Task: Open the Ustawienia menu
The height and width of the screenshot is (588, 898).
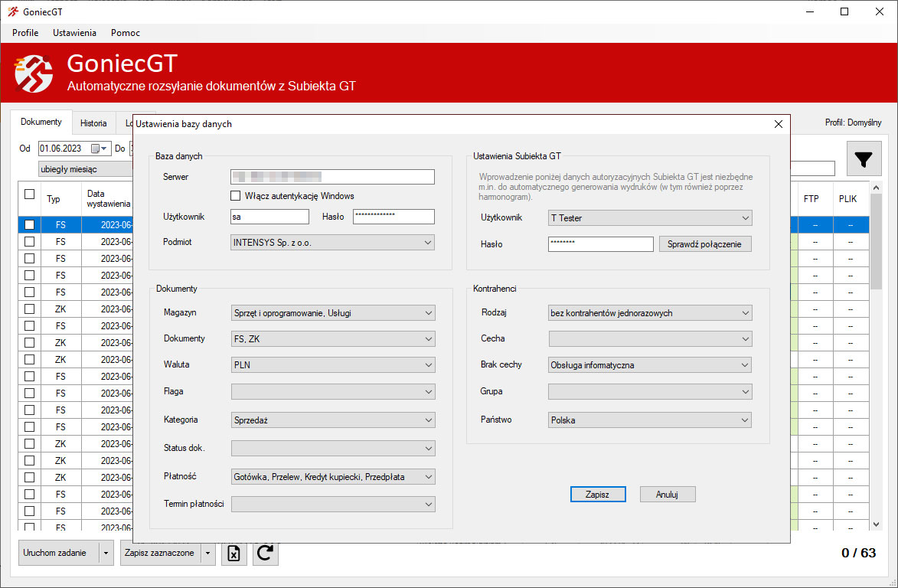Action: point(74,33)
